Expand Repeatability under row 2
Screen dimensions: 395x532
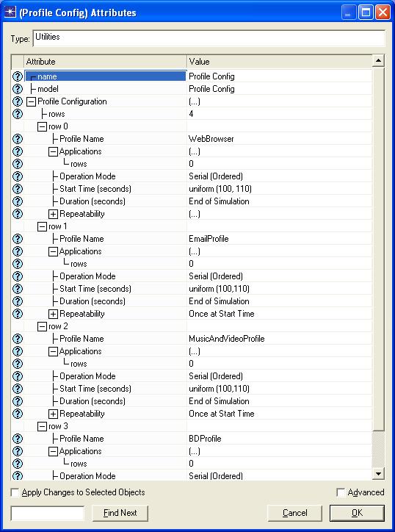point(53,414)
